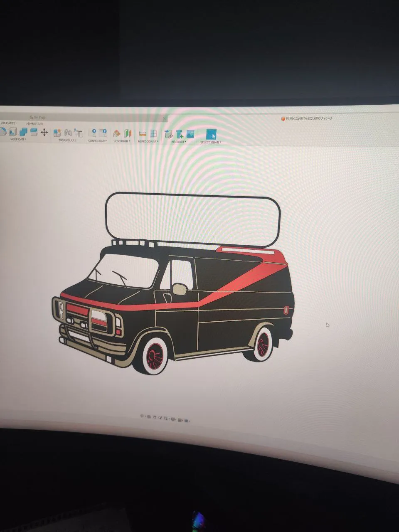Click the Grid and Snaps icon
This screenshot has width=399, height=532.
[x=179, y=420]
